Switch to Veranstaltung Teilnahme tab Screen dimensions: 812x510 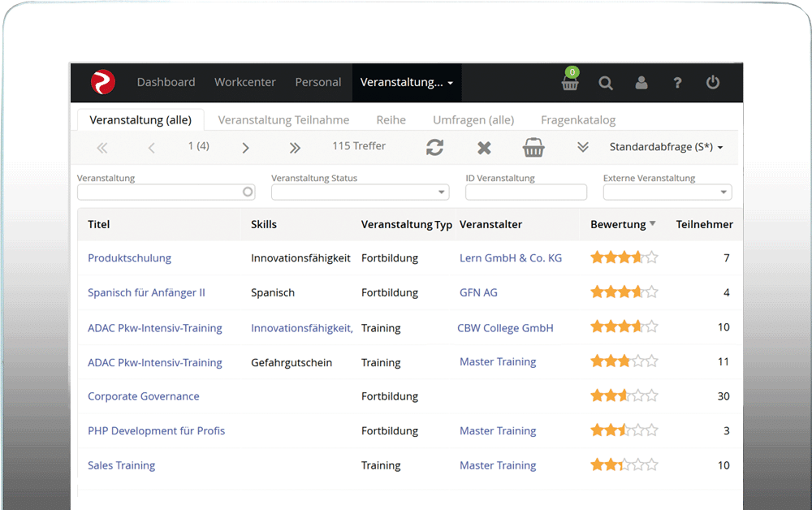(283, 120)
